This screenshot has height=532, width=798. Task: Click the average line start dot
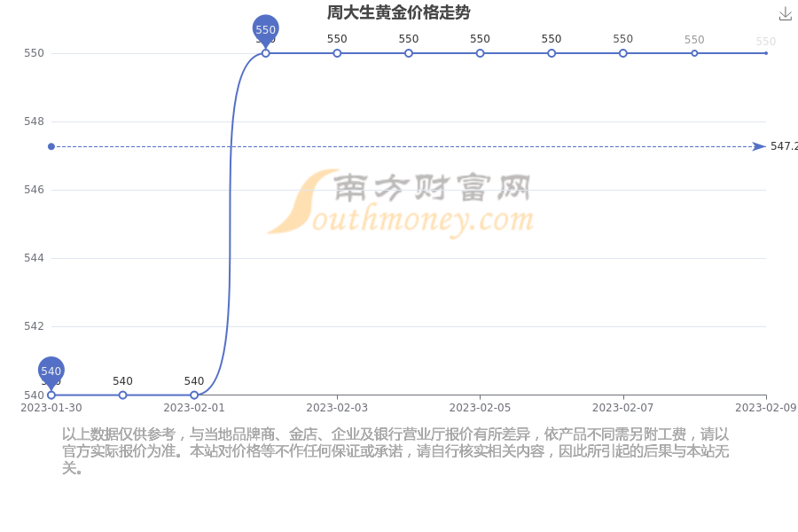pyautogui.click(x=51, y=146)
